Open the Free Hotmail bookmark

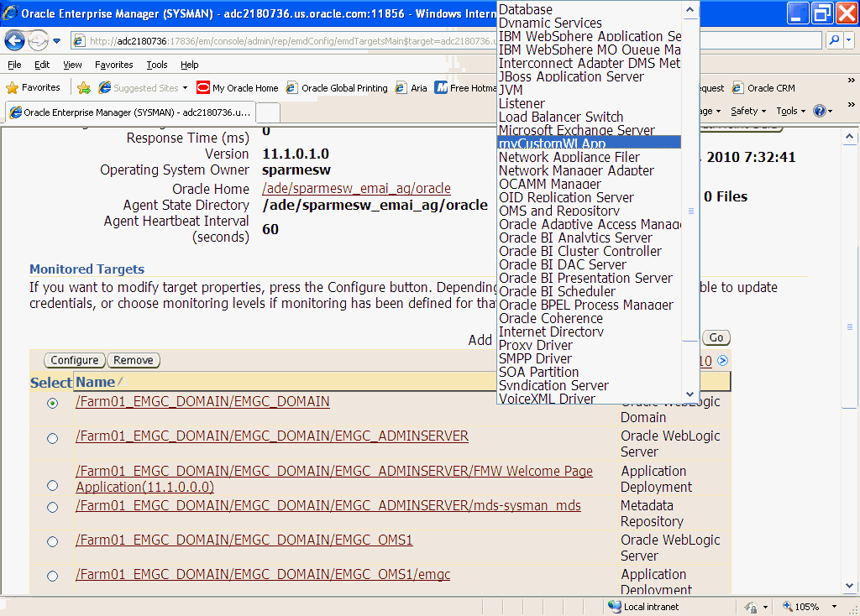465,87
